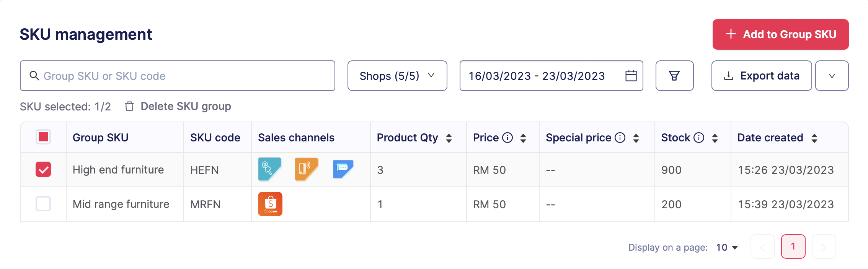Screen dimensions: 868x269
Task: Click the filter funnel icon button
Action: (674, 76)
